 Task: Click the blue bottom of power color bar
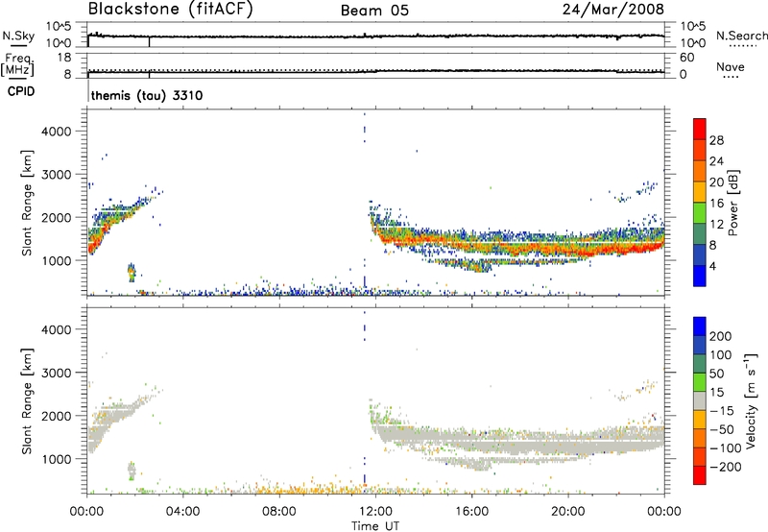coord(700,276)
